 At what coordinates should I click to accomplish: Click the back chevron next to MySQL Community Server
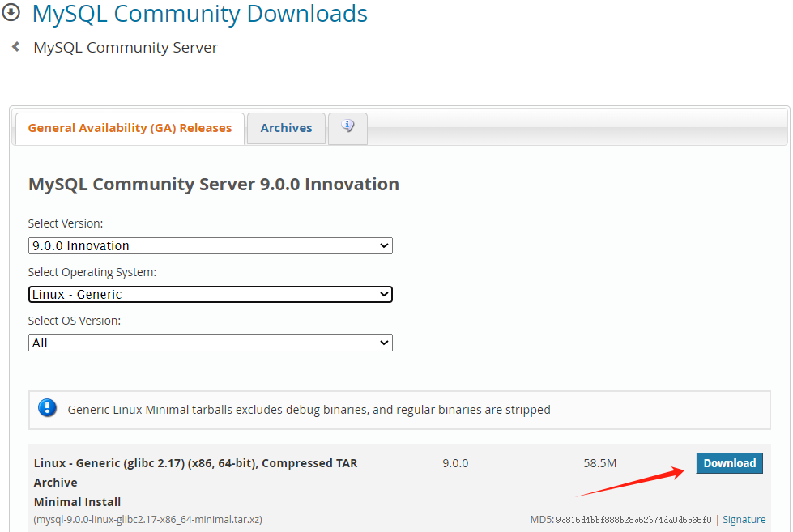pyautogui.click(x=15, y=47)
